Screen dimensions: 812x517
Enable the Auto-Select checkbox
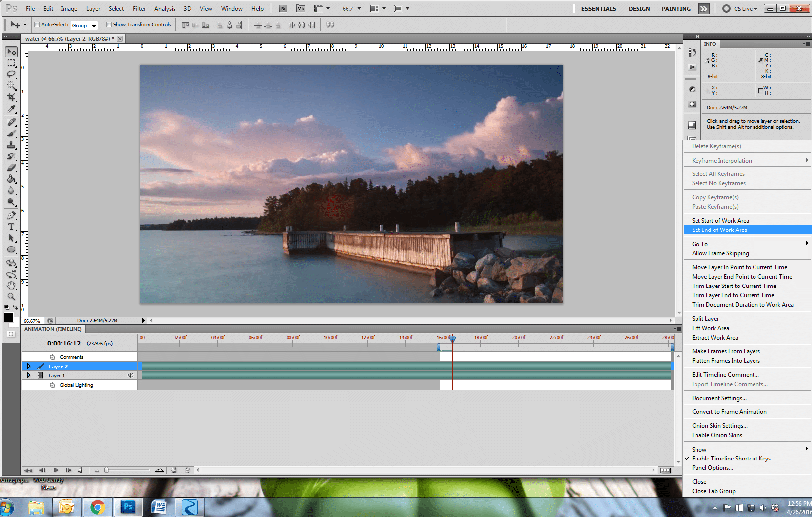37,25
